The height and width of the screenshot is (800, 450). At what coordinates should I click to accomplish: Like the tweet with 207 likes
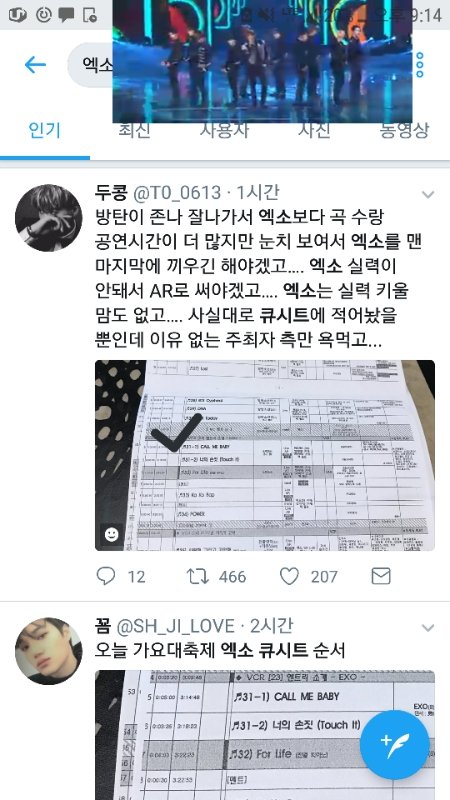(x=289, y=577)
